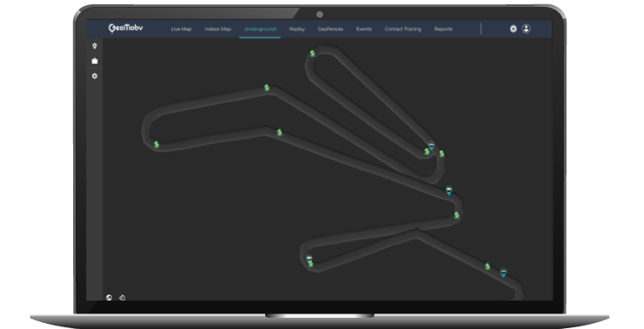644x329 pixels.
Task: Open the Geofences tab
Action: (331, 29)
